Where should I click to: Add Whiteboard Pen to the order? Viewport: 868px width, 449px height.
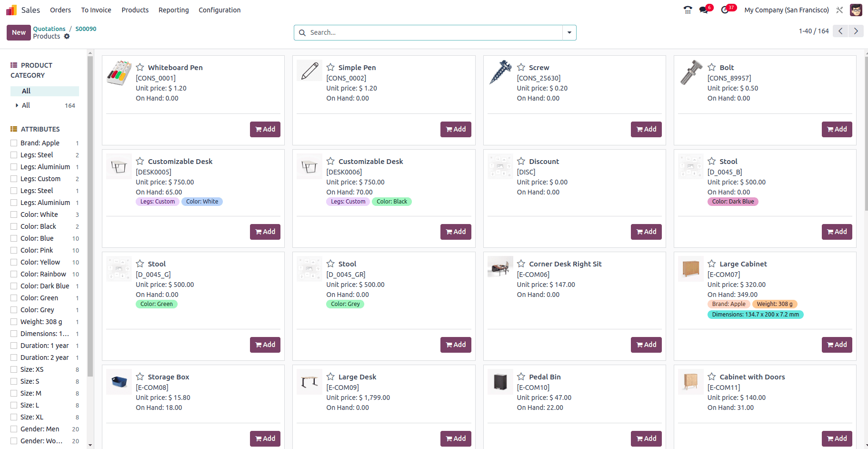265,129
